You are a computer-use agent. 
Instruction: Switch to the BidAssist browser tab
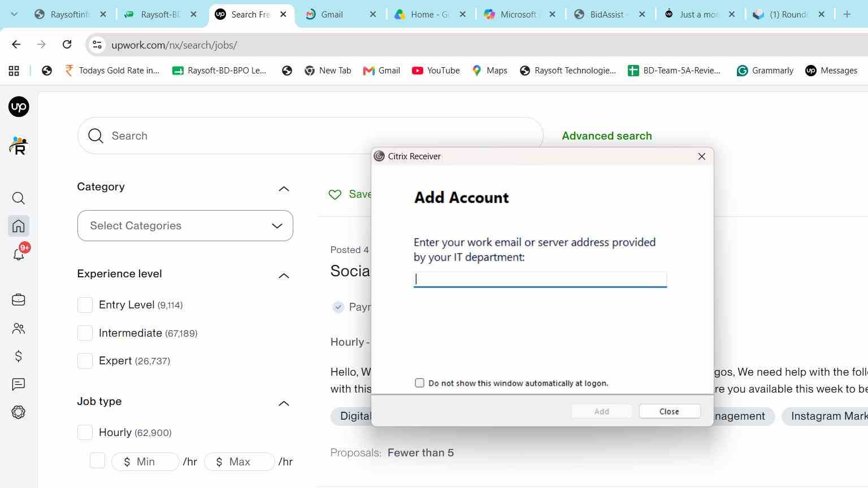tap(609, 15)
